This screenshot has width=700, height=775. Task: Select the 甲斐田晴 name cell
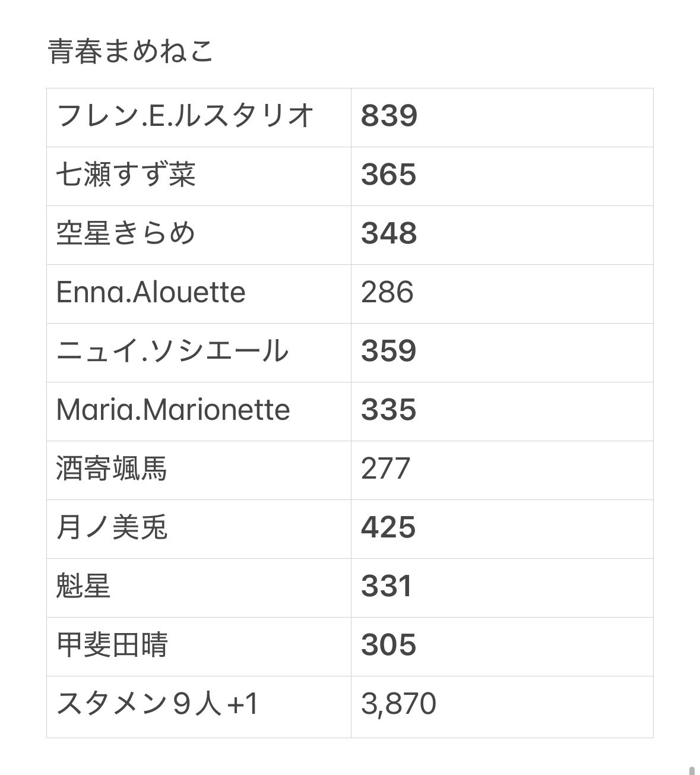pyautogui.click(x=112, y=645)
